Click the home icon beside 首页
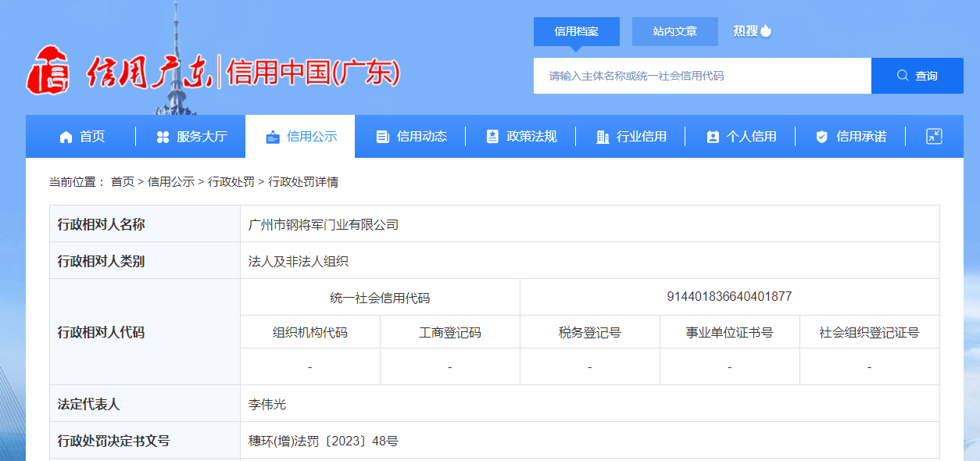Image resolution: width=980 pixels, height=461 pixels. (x=66, y=137)
